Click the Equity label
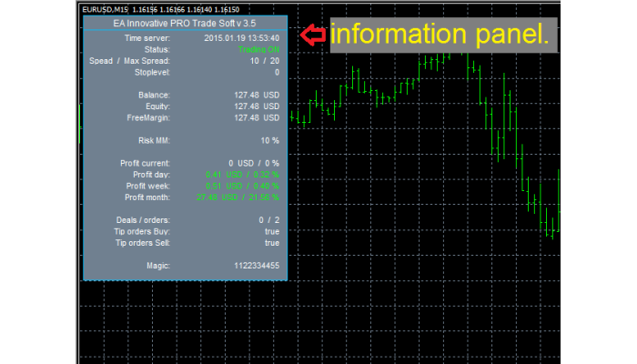The height and width of the screenshot is (364, 637). click(x=157, y=106)
